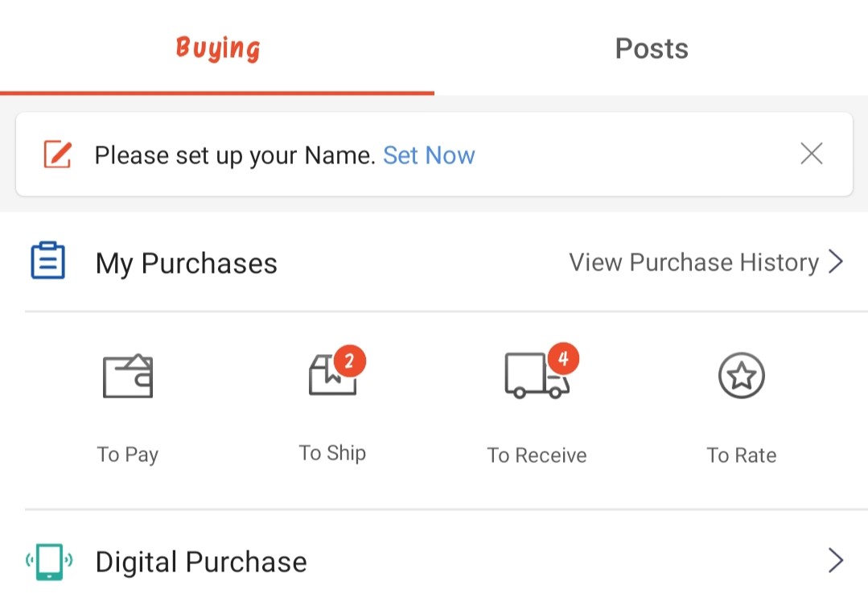Image resolution: width=868 pixels, height=602 pixels.
Task: Click the My Purchases clipboard icon
Action: [x=47, y=260]
